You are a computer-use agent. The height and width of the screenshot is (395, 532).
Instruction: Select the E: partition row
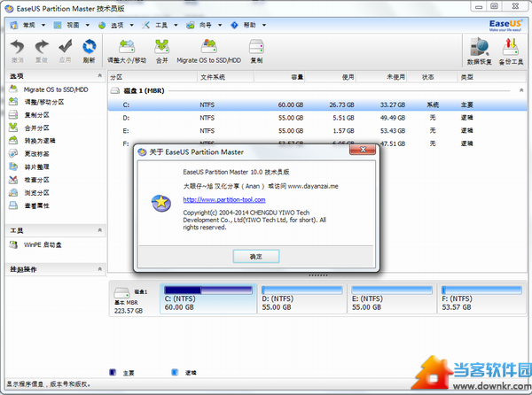(317, 131)
